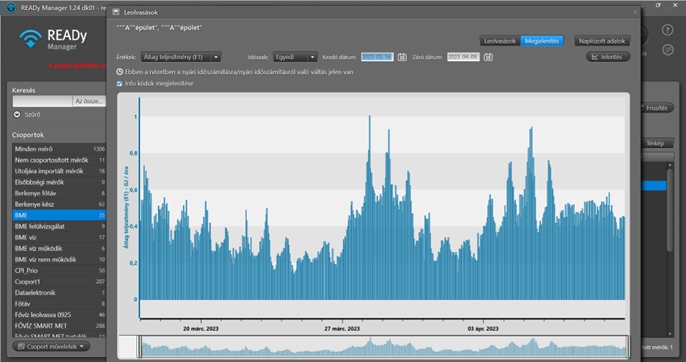This screenshot has width=686, height=362.
Task: Select the Nem csoportosított mérők group
Action: 59,160
